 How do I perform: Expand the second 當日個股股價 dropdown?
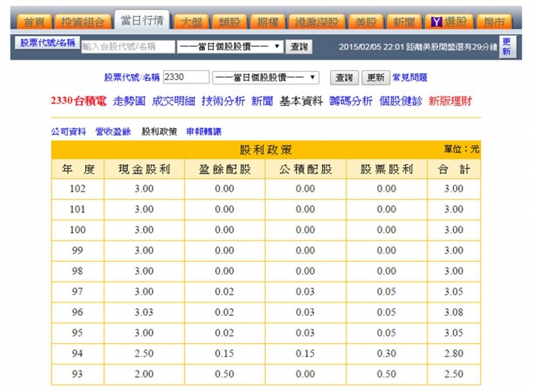click(266, 78)
